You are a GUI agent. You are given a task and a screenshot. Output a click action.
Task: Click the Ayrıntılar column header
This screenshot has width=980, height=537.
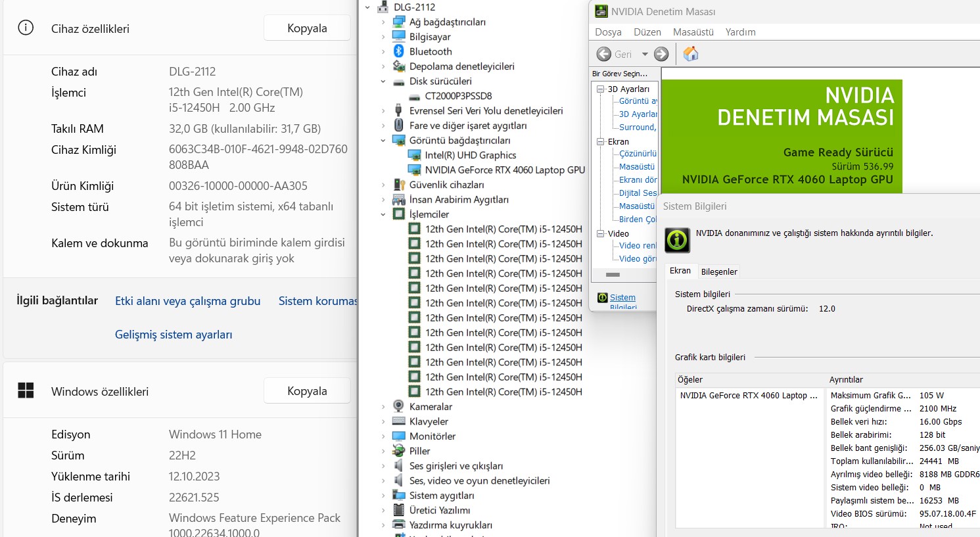coord(904,379)
